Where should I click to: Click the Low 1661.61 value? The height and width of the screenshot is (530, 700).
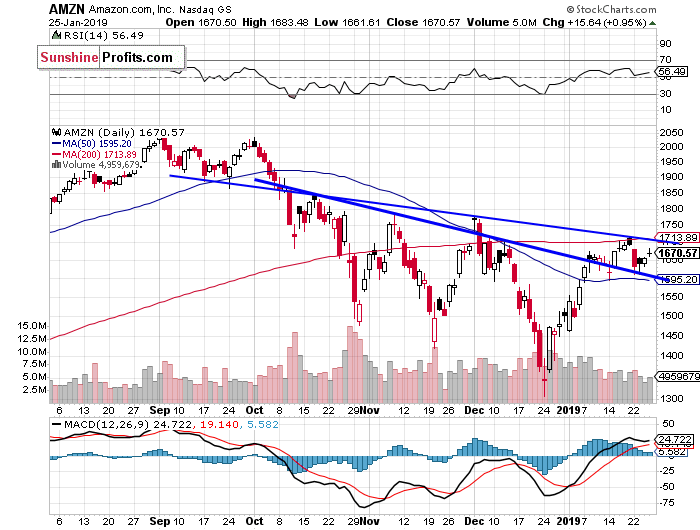coord(348,22)
